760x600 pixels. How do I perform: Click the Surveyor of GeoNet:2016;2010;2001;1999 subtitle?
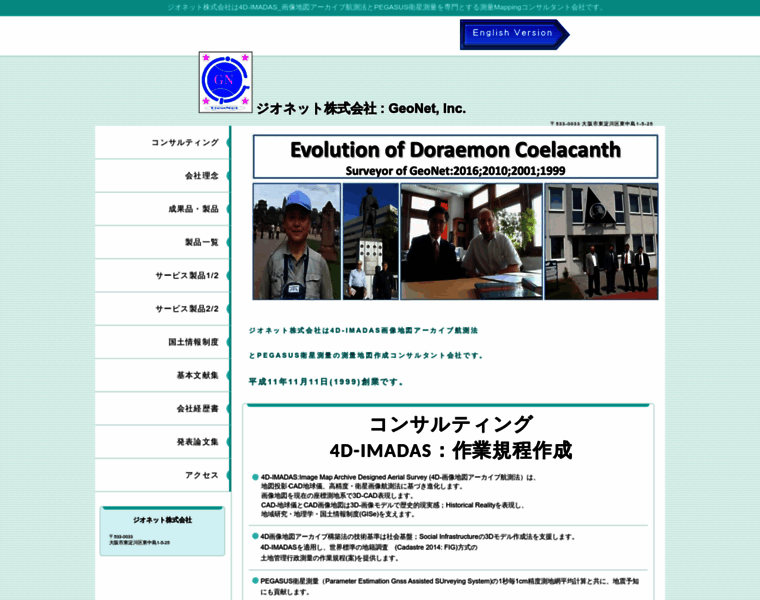(455, 171)
